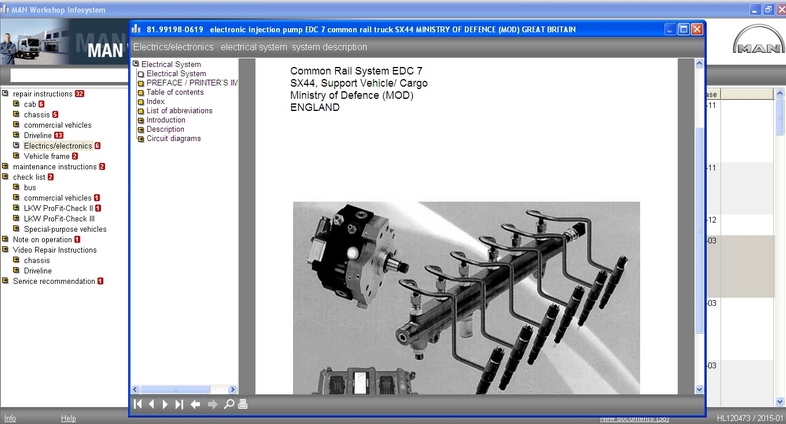Click document tree horizontal scrollbar thumb
This screenshot has width=786, height=424.
coord(175,389)
